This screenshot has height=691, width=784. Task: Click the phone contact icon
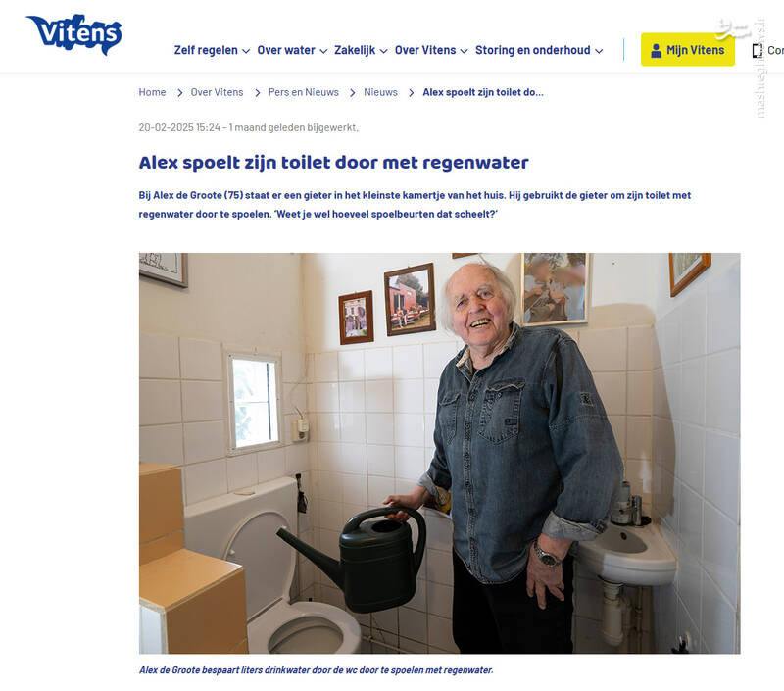pyautogui.click(x=757, y=51)
